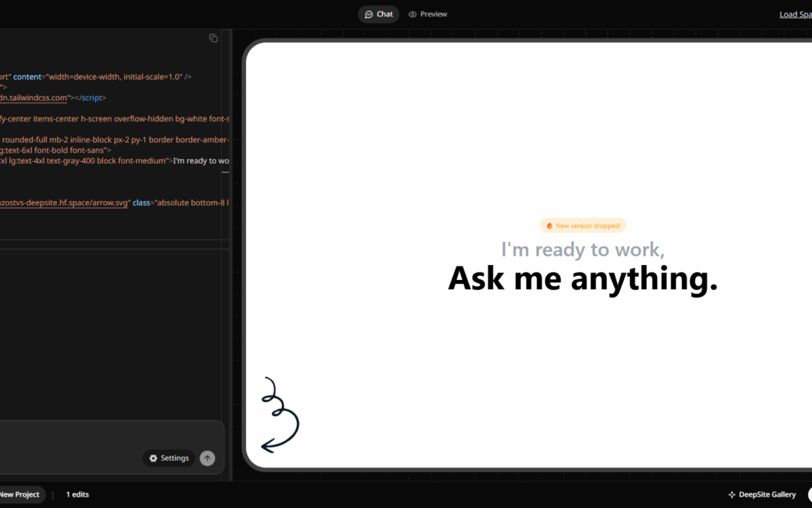Click the code line containing "rounded-full mb-2 inline-block"
Screen dimensions: 812x508
tap(114, 140)
